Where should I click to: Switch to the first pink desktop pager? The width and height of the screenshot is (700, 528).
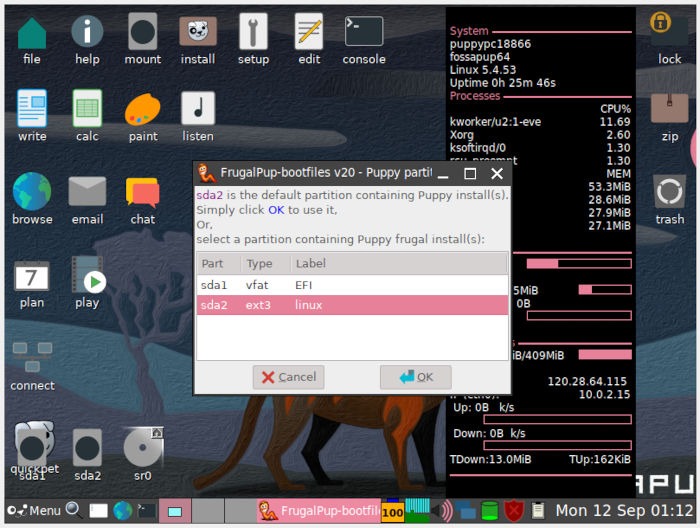point(175,511)
